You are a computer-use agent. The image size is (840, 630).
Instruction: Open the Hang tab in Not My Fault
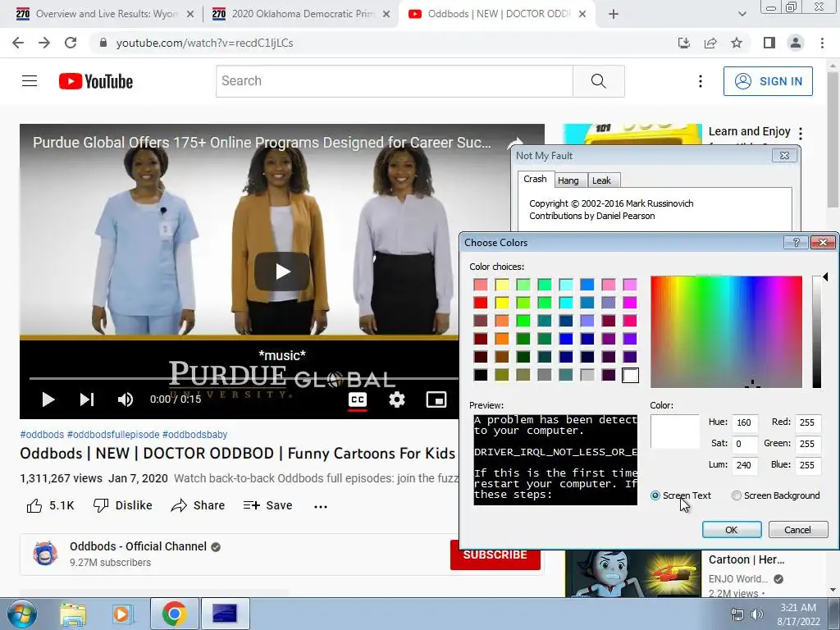point(568,180)
